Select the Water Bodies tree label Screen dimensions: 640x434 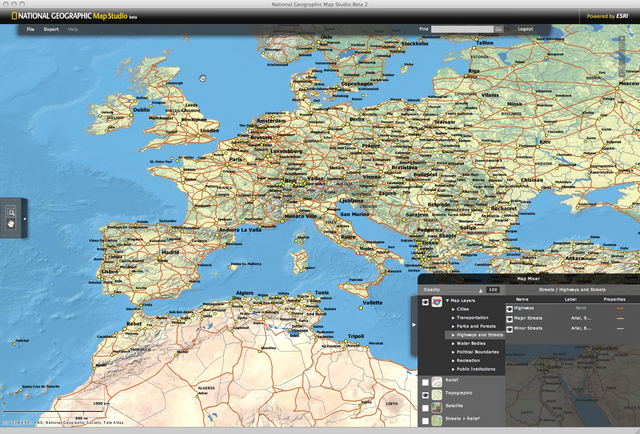point(471,343)
